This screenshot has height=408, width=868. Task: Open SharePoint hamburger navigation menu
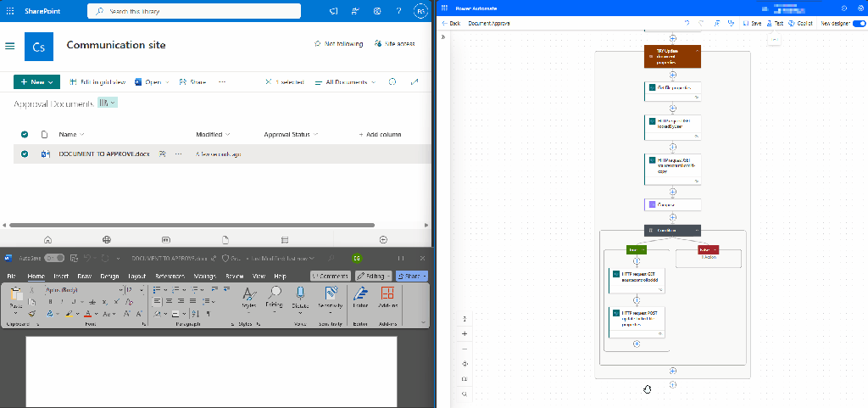tap(10, 47)
